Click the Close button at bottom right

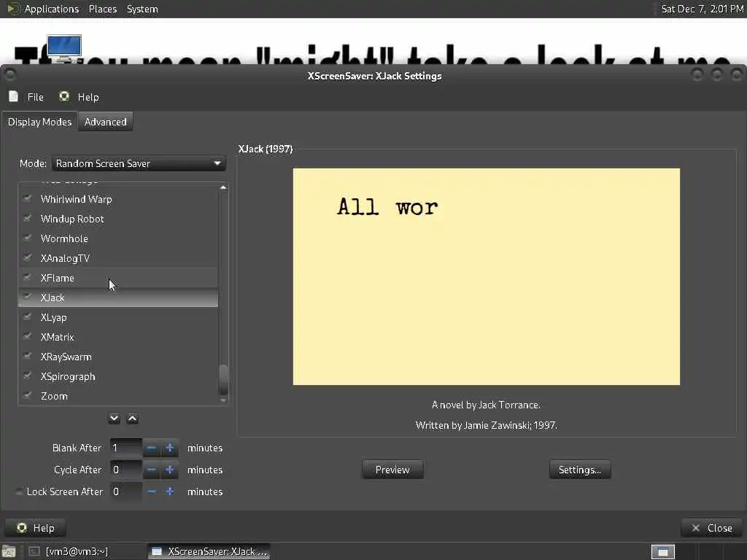point(712,528)
